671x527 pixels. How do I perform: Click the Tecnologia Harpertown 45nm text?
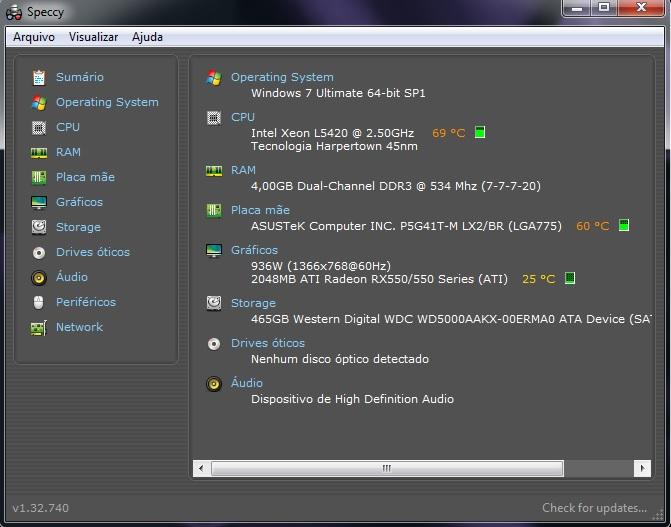(334, 146)
